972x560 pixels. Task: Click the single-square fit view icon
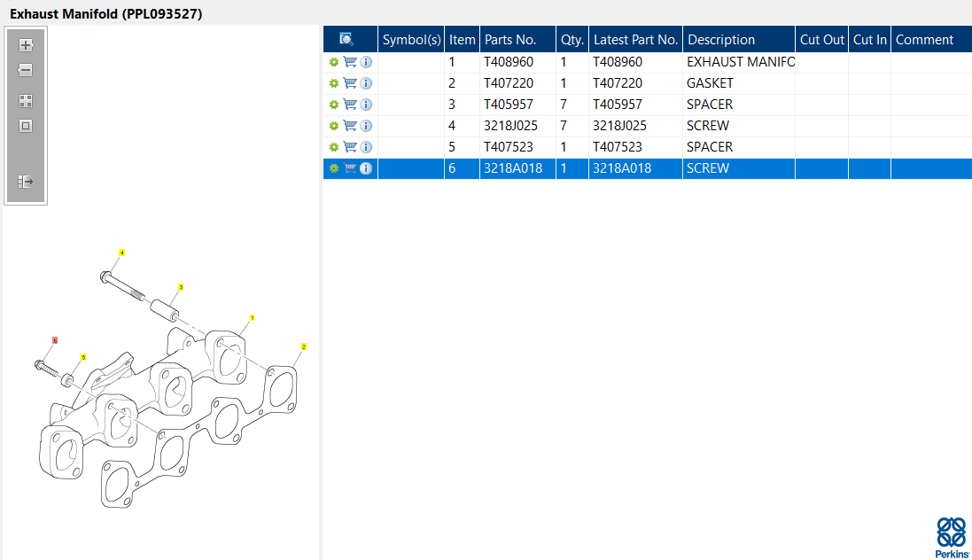pos(26,126)
